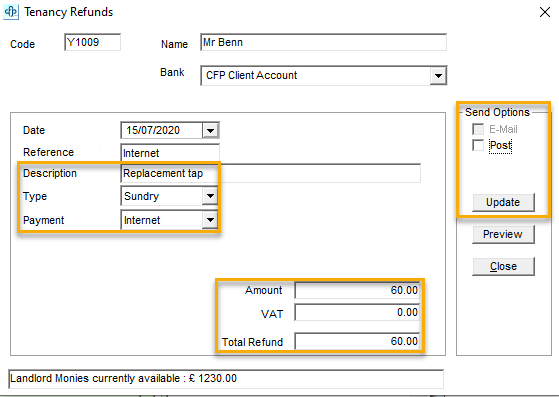This screenshot has width=559, height=397.
Task: Click the Description field with Replacement tap
Action: click(271, 174)
